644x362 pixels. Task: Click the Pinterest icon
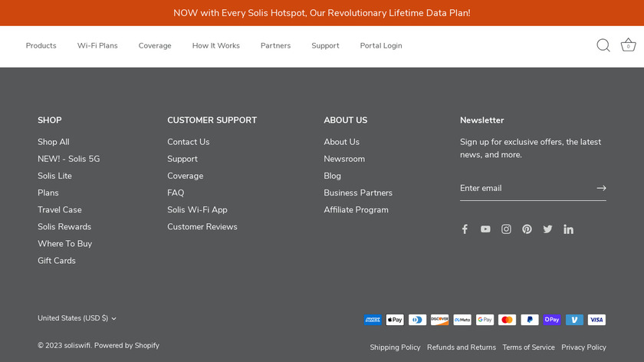(x=527, y=229)
